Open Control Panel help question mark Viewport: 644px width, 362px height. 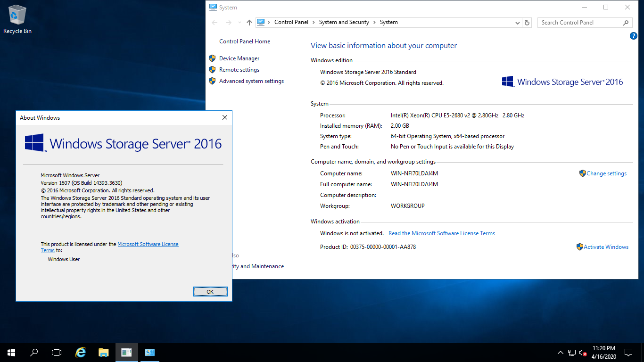click(x=634, y=36)
